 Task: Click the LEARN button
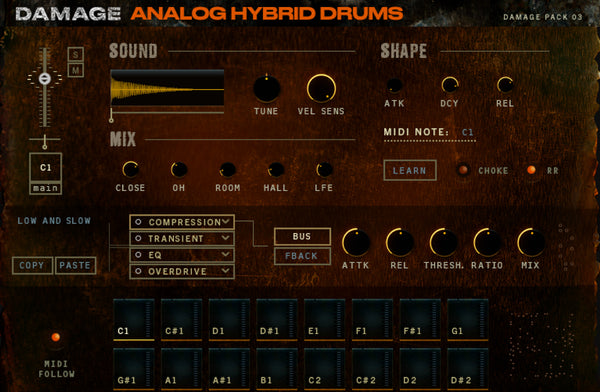(x=410, y=170)
